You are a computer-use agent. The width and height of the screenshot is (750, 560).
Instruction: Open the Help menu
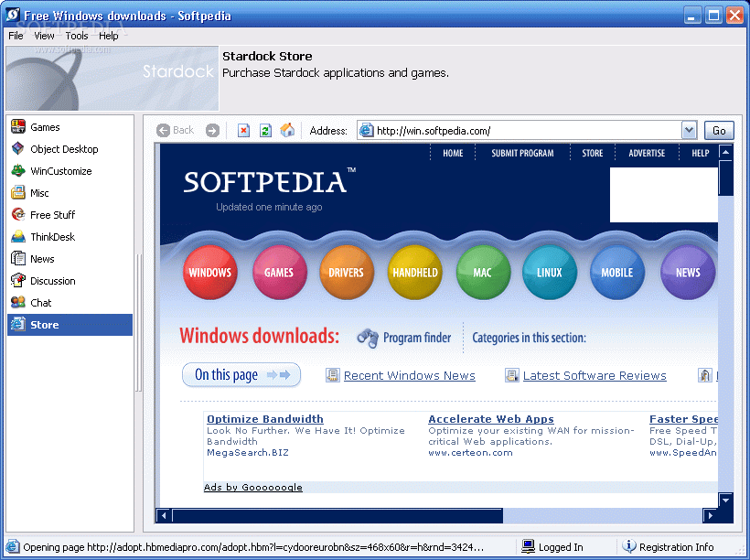point(109,36)
